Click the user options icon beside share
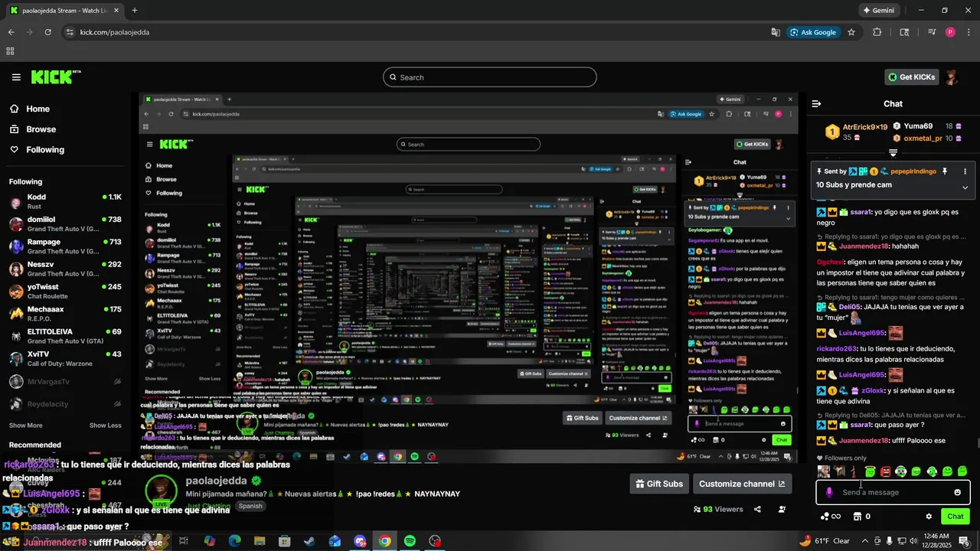 click(x=782, y=509)
